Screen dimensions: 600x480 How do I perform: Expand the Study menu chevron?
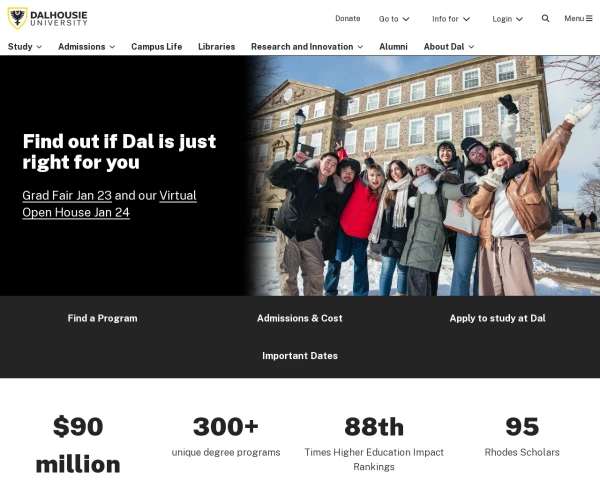coord(39,47)
